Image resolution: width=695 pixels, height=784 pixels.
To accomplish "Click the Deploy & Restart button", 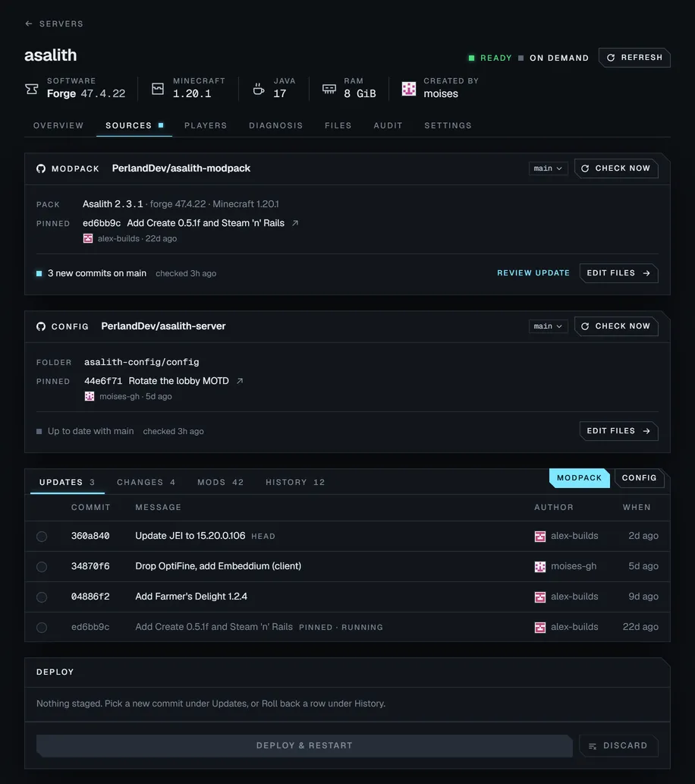I will tap(304, 745).
